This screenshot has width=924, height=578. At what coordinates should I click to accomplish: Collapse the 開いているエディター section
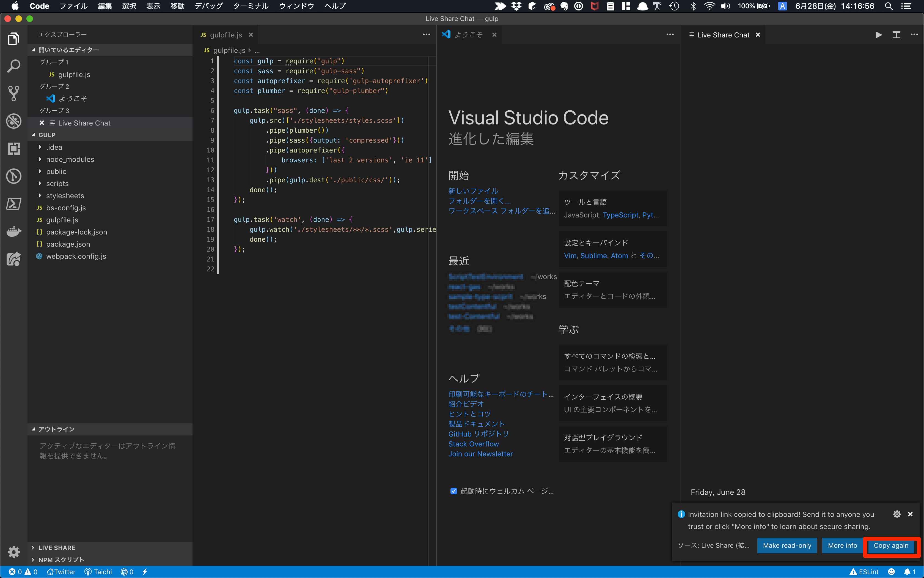click(x=110, y=50)
